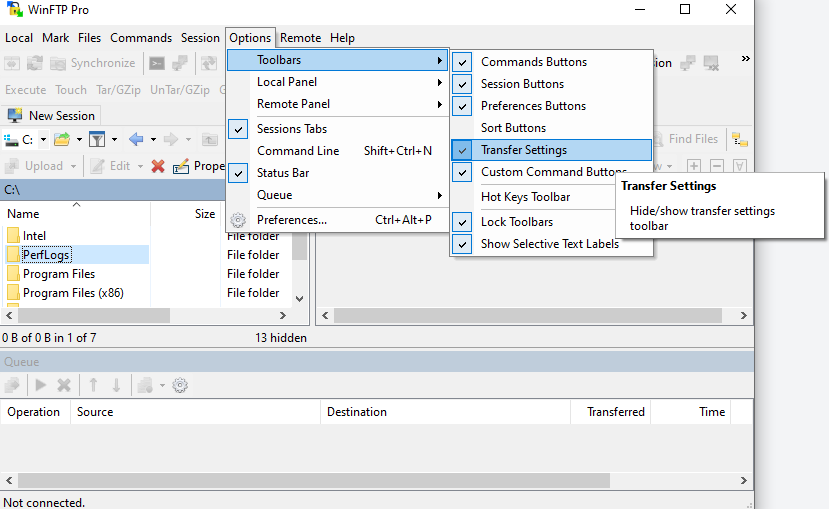This screenshot has width=829, height=509.
Task: Open the Remote menu
Action: click(x=300, y=38)
